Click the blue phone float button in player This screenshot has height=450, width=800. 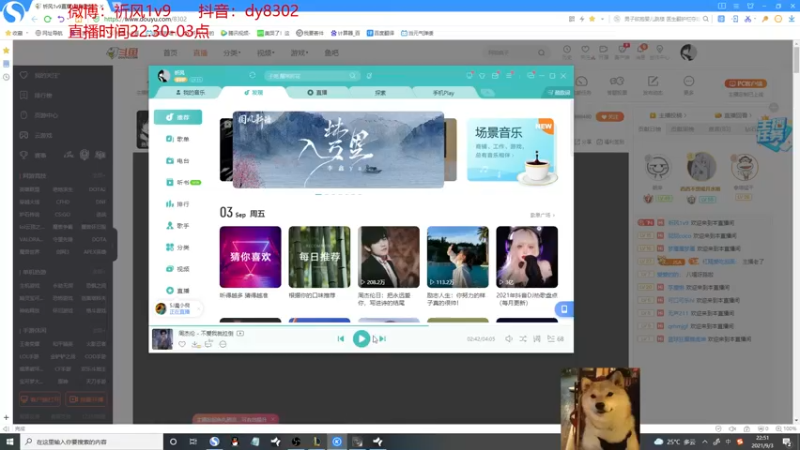click(x=564, y=309)
